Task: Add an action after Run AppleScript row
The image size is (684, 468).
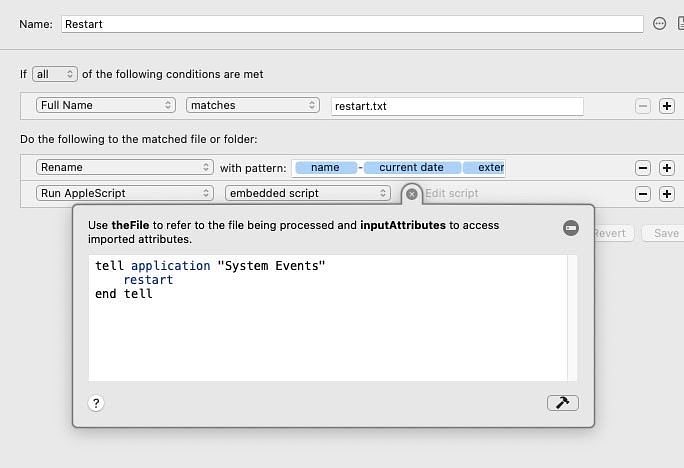Action: [667, 194]
